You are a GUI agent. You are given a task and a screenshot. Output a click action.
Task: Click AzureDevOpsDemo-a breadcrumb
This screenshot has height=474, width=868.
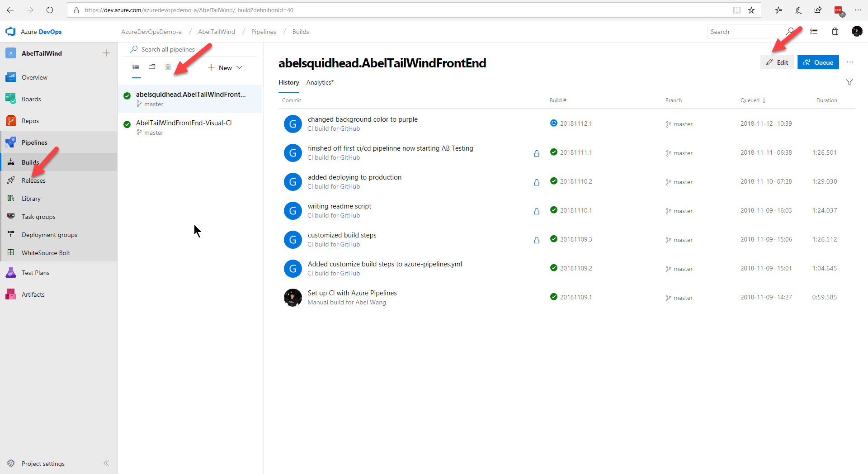(x=151, y=32)
